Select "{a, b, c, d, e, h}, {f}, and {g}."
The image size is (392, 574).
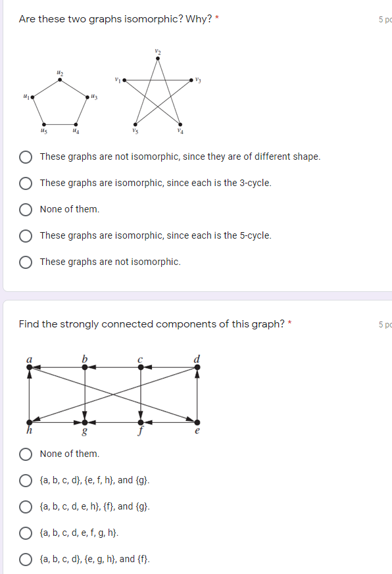click(x=26, y=506)
